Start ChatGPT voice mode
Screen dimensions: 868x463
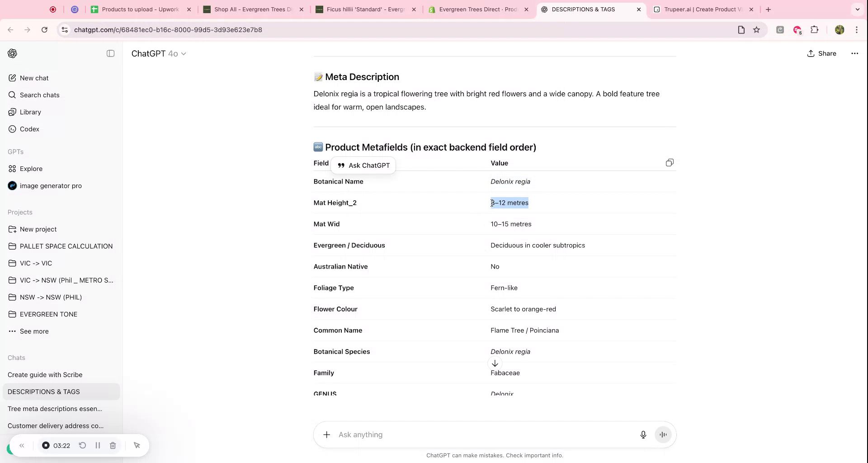coord(663,435)
